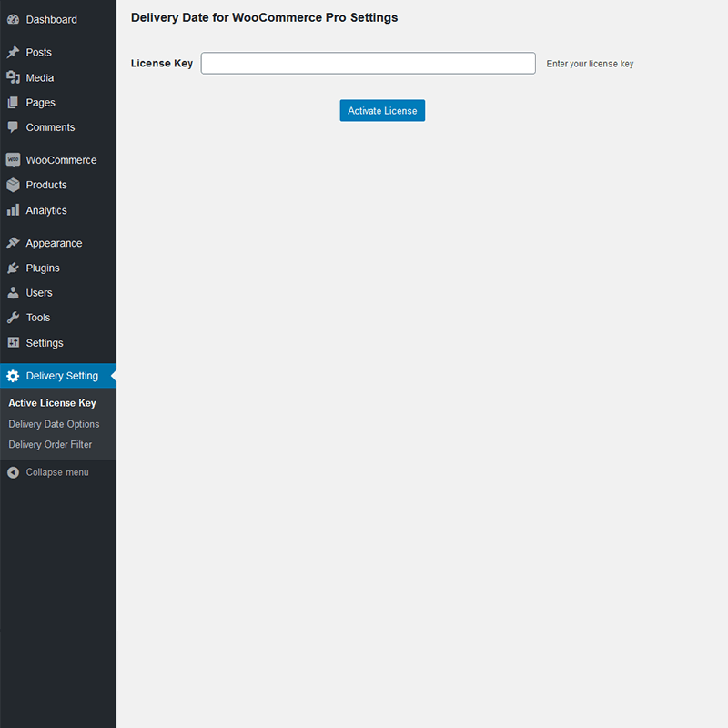Open Delivery Order Filter submenu page
This screenshot has height=728, width=728.
click(50, 445)
